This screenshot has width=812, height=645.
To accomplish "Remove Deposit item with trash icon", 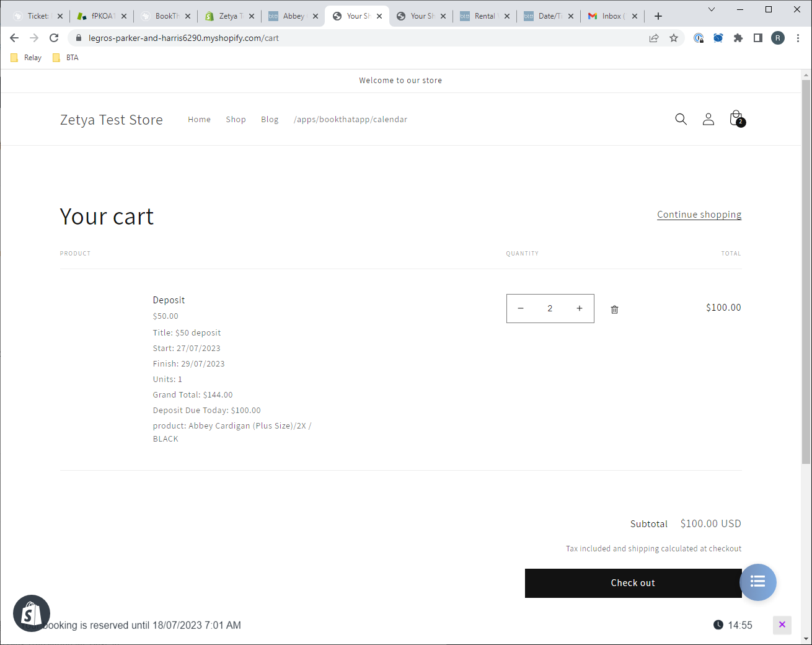I will 614,309.
